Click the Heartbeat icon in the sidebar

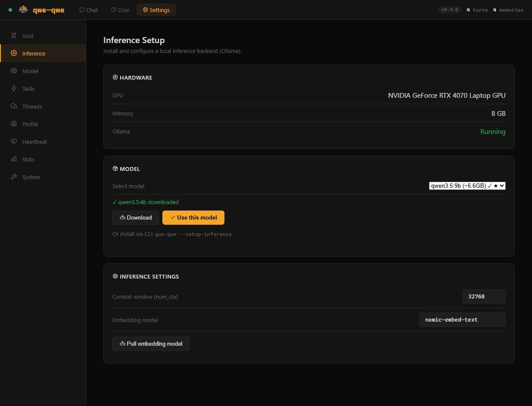tap(14, 142)
